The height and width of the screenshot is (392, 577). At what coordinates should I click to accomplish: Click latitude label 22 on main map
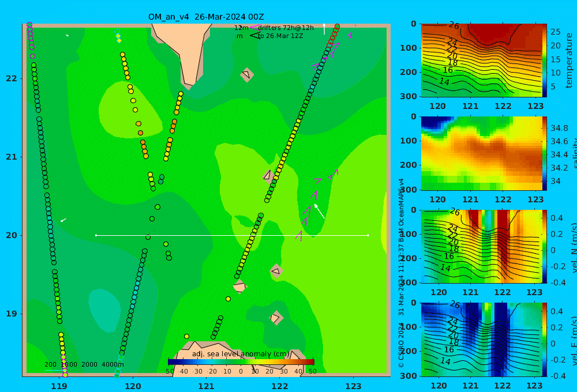pyautogui.click(x=12, y=79)
